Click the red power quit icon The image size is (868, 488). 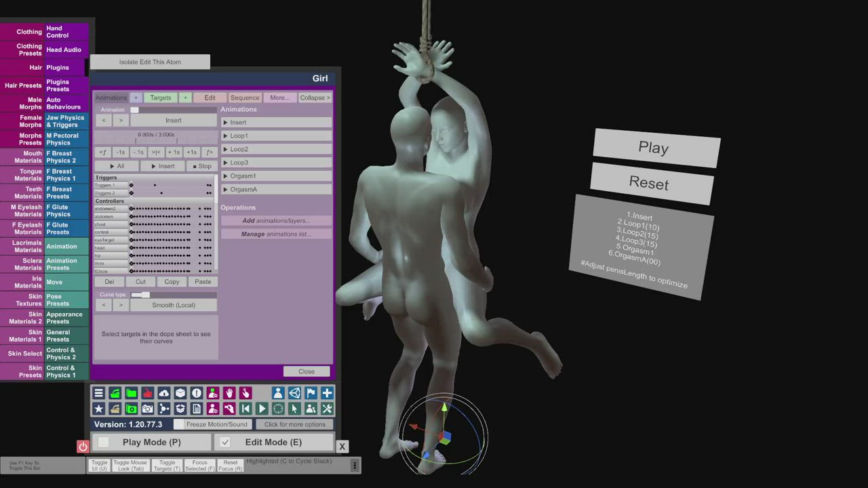83,446
